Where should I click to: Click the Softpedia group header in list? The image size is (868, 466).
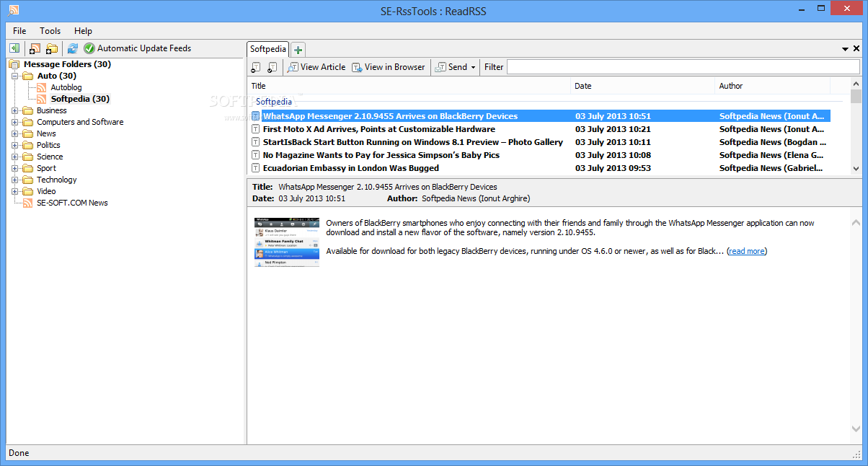pos(274,102)
